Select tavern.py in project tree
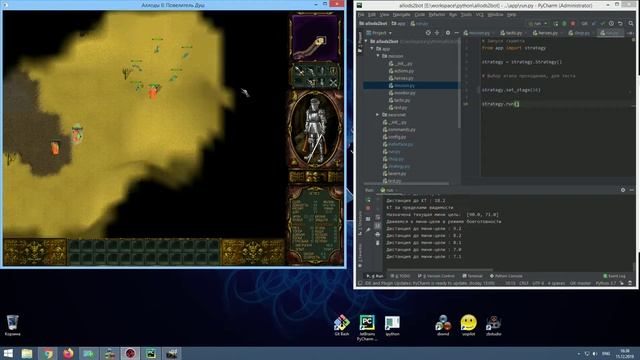 coord(395,173)
